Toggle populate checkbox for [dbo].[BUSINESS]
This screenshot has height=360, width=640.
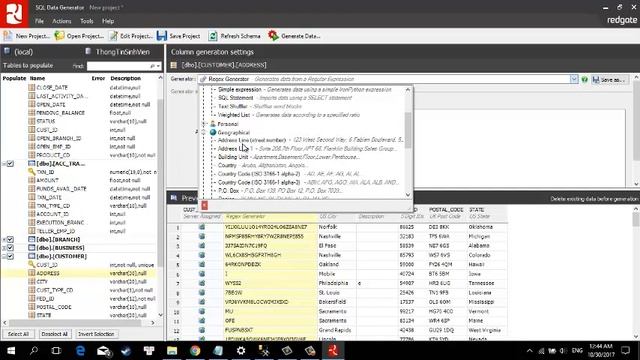point(10,248)
